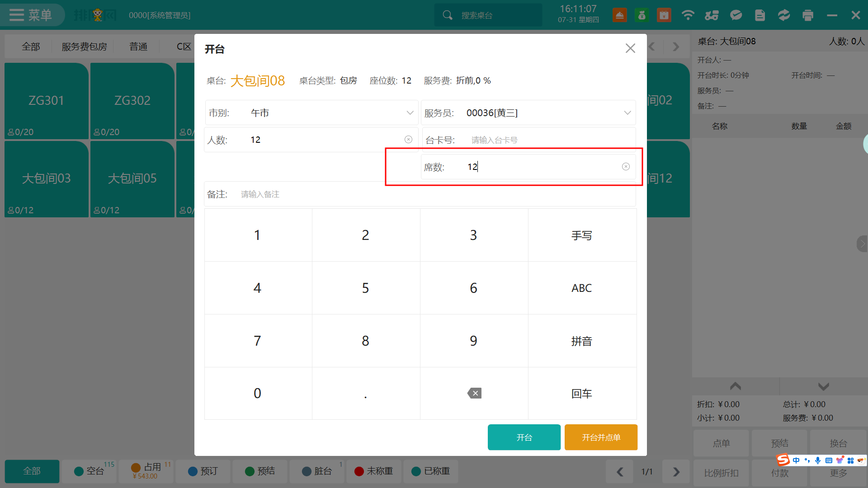Viewport: 868px width, 488px height.
Task: Switch keypad to 拼音 input mode
Action: pyautogui.click(x=582, y=341)
